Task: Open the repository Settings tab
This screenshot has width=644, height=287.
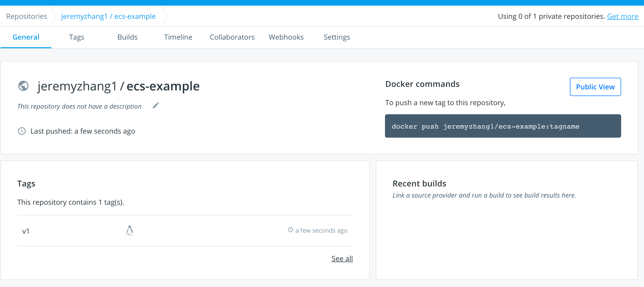Action: (x=337, y=37)
